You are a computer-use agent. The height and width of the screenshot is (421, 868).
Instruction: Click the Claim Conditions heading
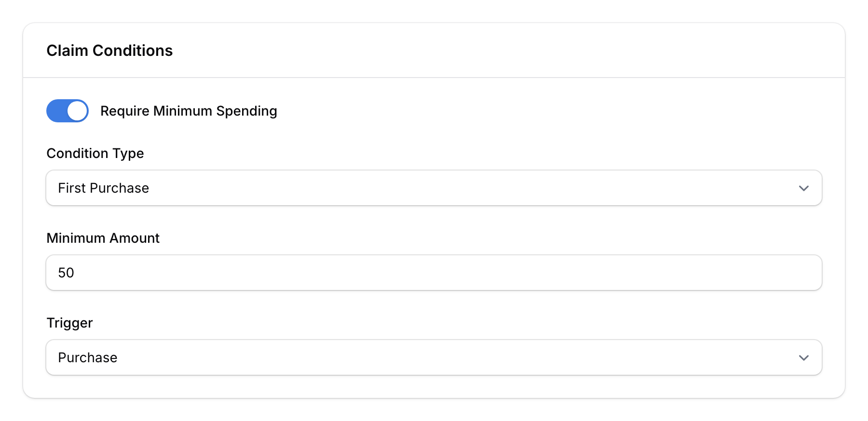109,50
